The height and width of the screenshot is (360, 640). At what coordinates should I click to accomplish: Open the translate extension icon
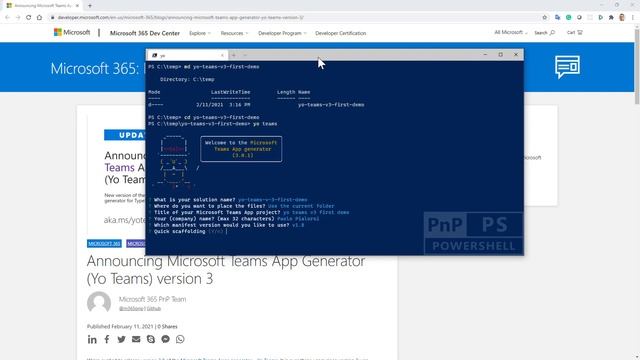tap(558, 18)
